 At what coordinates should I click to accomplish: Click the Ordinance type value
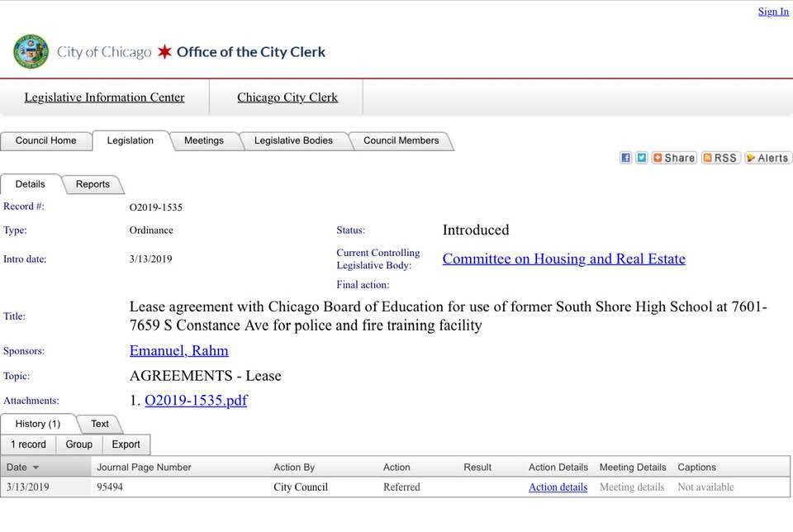click(151, 230)
